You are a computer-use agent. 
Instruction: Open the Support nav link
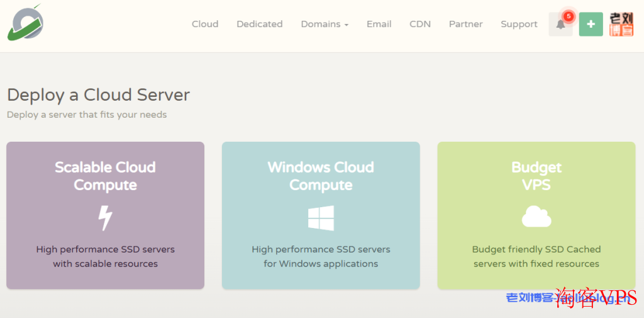tap(519, 25)
